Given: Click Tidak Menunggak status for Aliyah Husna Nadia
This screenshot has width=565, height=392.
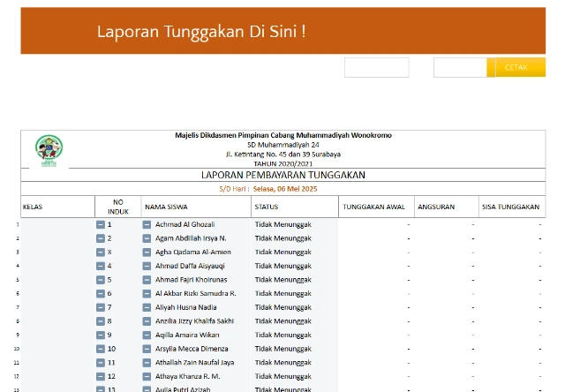Looking at the screenshot, I should pos(283,308).
